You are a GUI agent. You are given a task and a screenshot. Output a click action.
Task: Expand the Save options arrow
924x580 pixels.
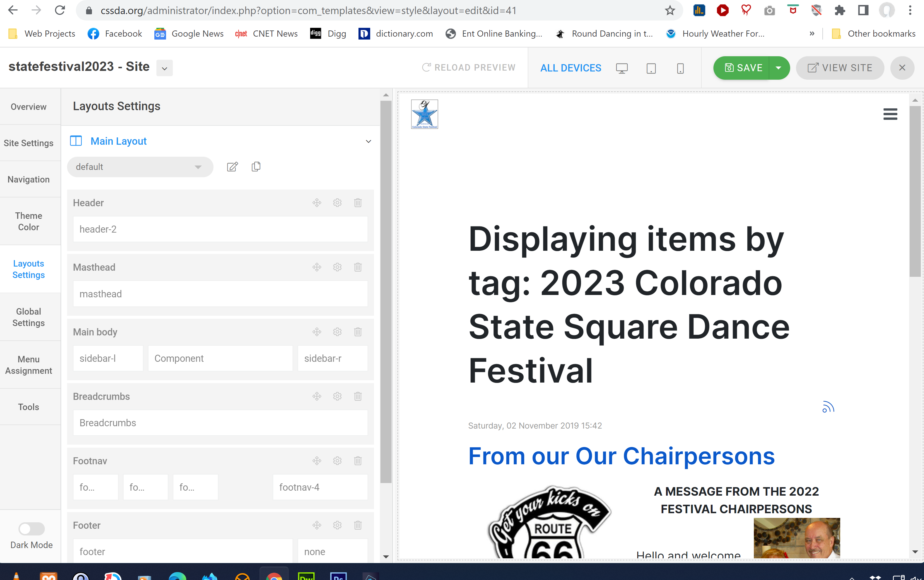(779, 68)
